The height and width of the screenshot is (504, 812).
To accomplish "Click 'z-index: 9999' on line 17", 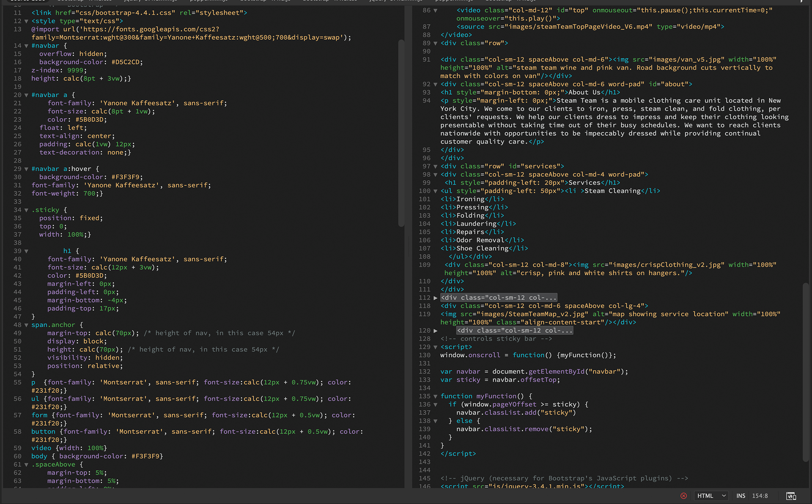I will pyautogui.click(x=58, y=71).
